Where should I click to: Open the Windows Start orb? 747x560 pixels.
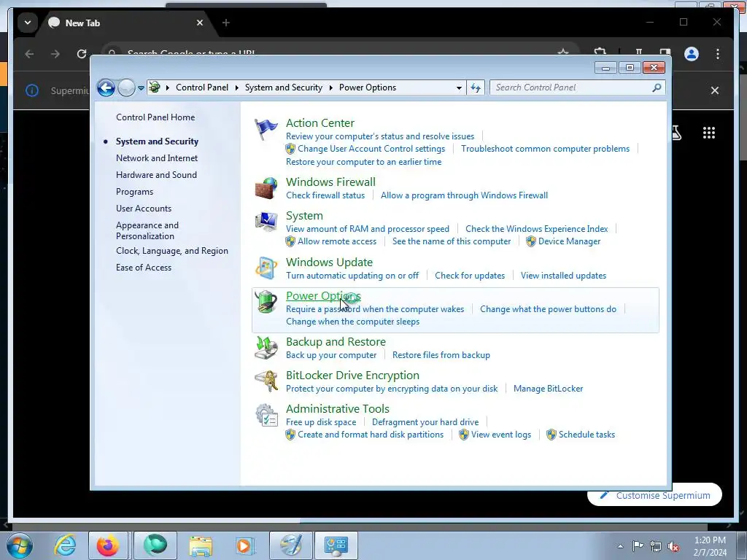pyautogui.click(x=20, y=545)
